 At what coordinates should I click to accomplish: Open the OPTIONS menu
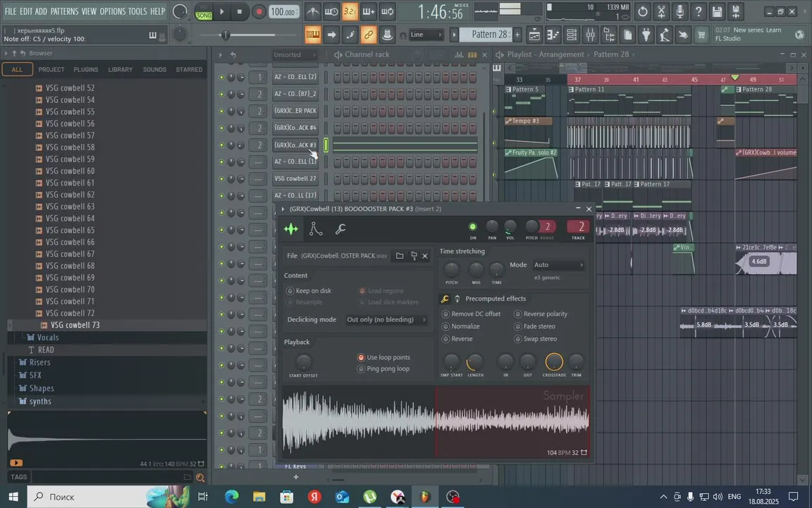[112, 11]
